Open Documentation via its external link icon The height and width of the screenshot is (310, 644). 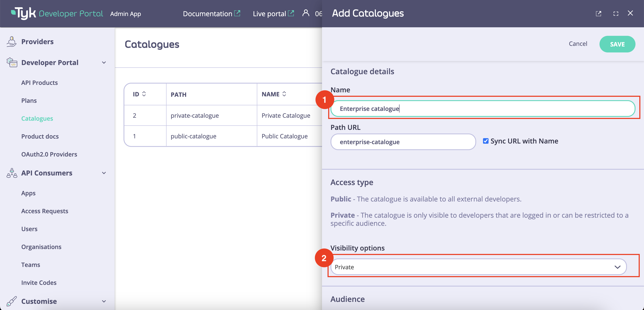237,13
